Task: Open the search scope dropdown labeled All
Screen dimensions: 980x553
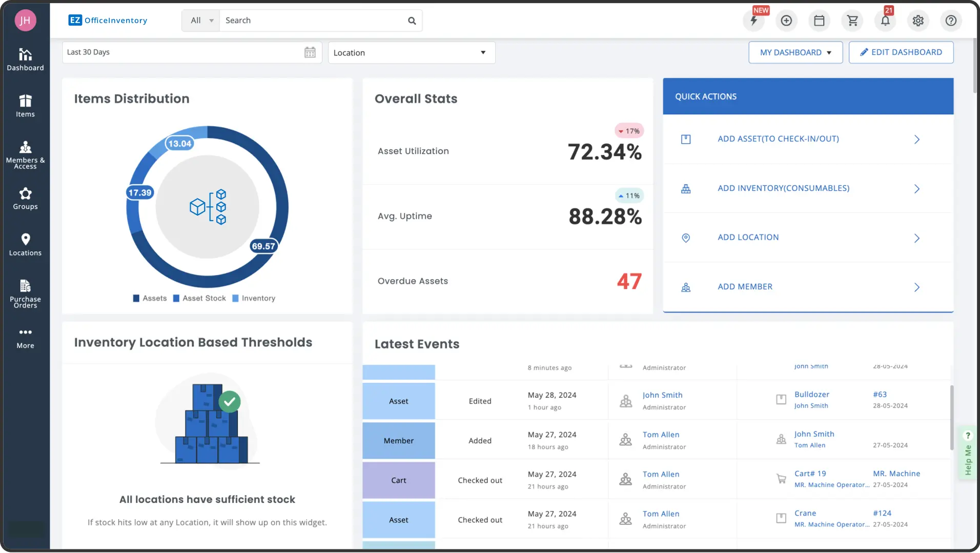Action: (200, 20)
